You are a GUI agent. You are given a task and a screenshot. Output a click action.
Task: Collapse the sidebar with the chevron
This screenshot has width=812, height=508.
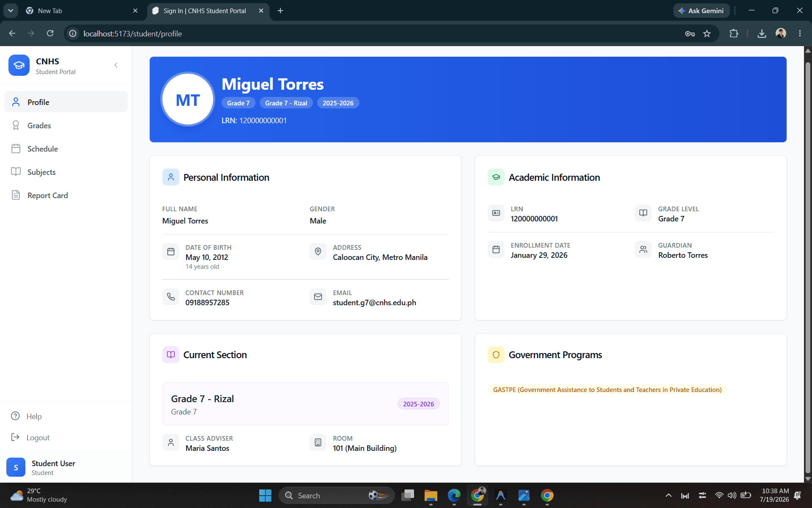pos(116,65)
